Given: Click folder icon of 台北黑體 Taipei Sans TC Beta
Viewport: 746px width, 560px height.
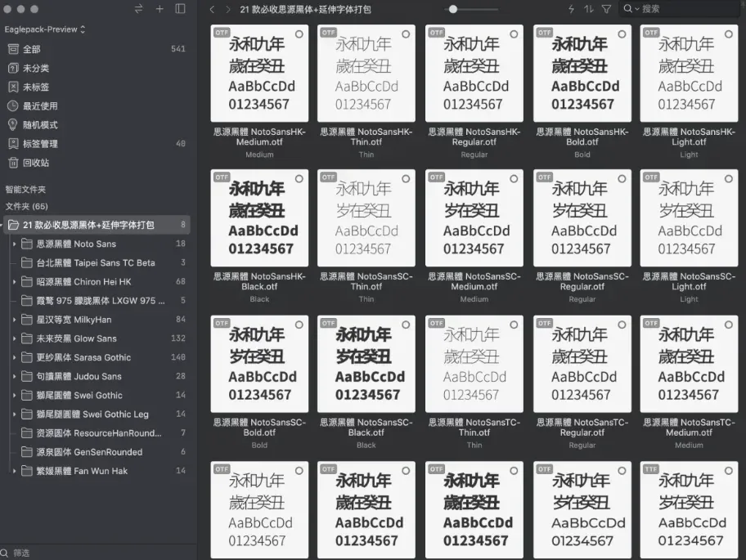Looking at the screenshot, I should 27,262.
